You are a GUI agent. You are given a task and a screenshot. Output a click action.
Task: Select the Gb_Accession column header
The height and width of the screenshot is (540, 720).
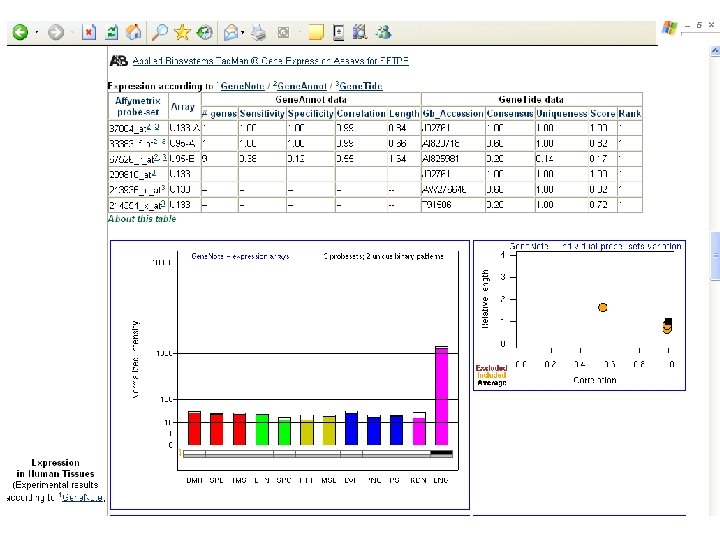[453, 113]
